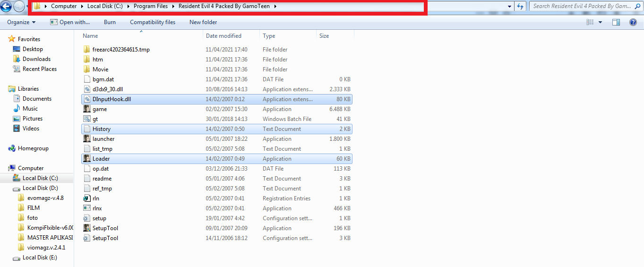The image size is (644, 267).
Task: Select Local Disk (C:) in navigation pane
Action: 40,178
